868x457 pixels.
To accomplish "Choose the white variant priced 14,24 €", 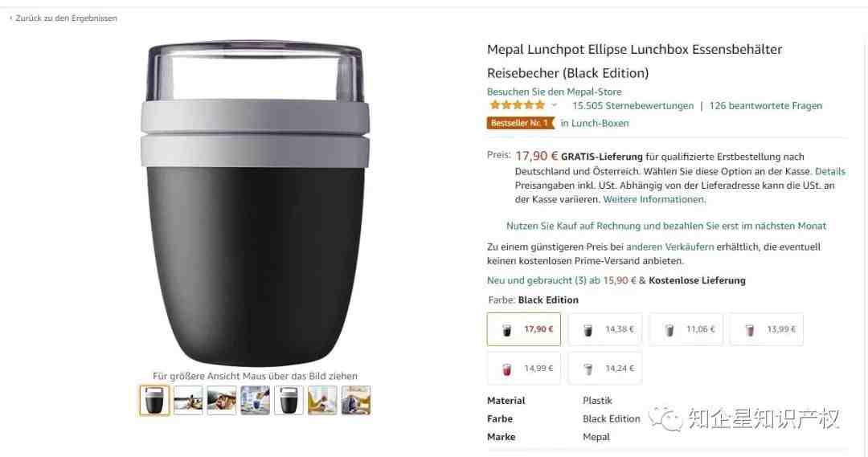I will tap(605, 369).
